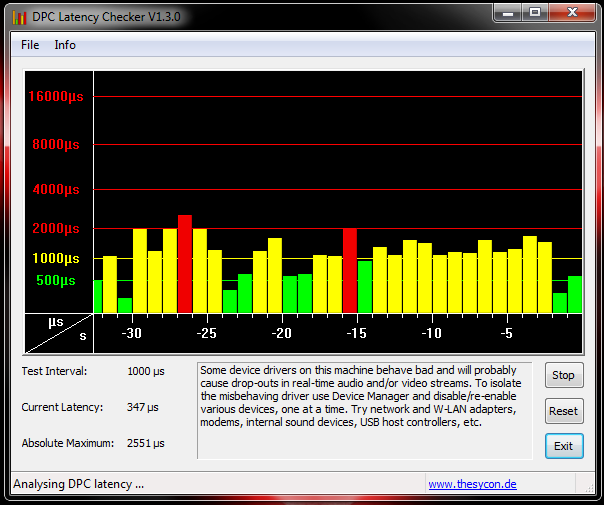Reset the latency measurements
The width and height of the screenshot is (604, 506).
click(564, 411)
